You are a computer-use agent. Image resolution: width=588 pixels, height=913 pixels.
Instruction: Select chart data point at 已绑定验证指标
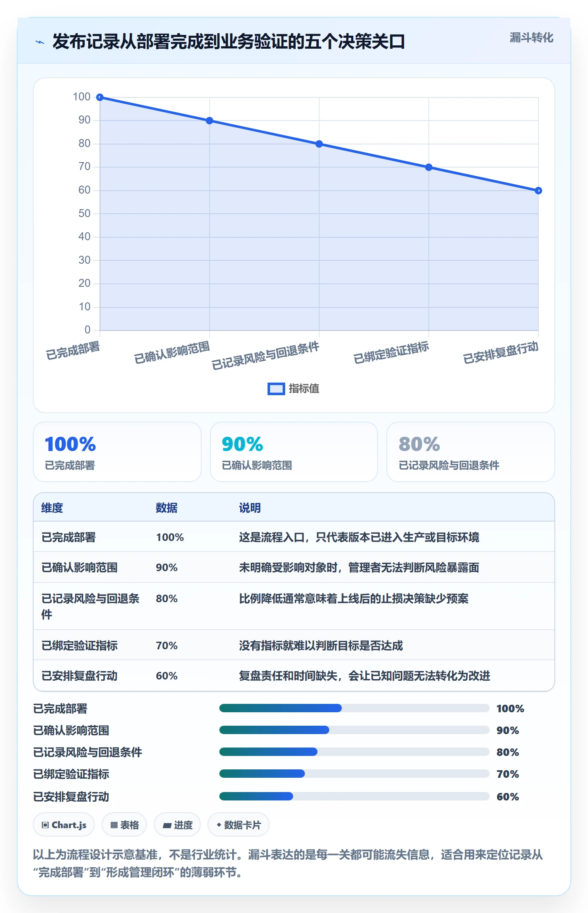[429, 167]
